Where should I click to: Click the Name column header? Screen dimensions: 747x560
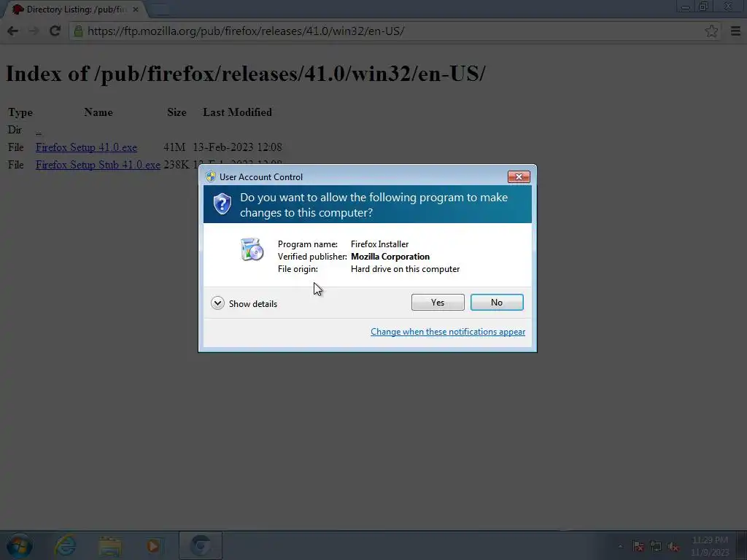tap(98, 112)
